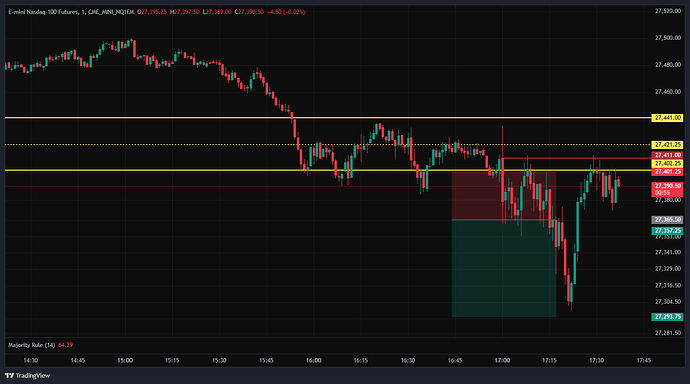This screenshot has height=384, width=690.
Task: Click the 14:30 time axis label
Action: 30,361
